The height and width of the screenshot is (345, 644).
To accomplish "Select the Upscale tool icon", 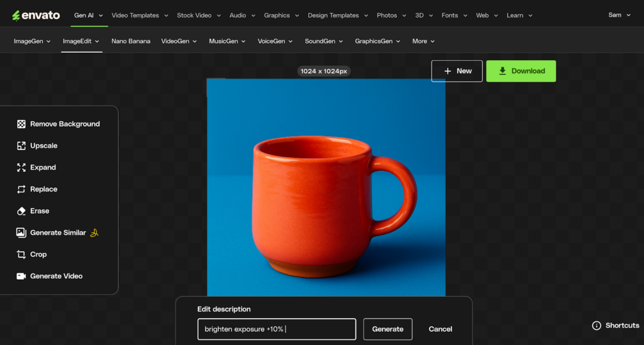I will coord(21,146).
